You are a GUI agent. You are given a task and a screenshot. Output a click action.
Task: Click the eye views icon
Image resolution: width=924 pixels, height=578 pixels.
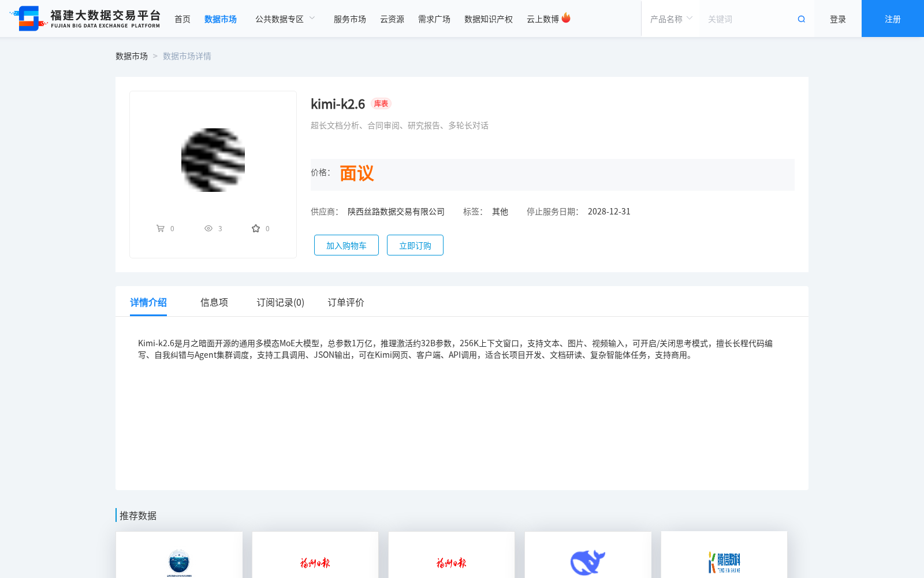coord(208,228)
